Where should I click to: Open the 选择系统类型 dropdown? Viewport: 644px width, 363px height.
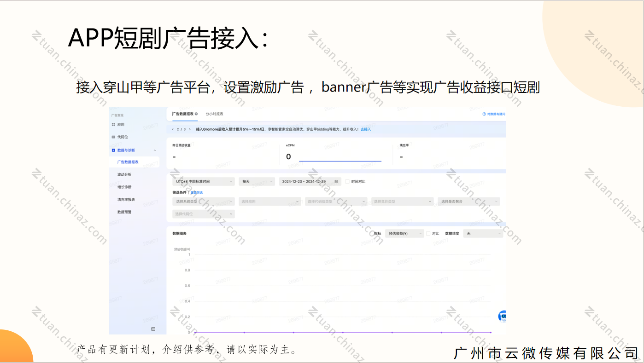point(204,202)
